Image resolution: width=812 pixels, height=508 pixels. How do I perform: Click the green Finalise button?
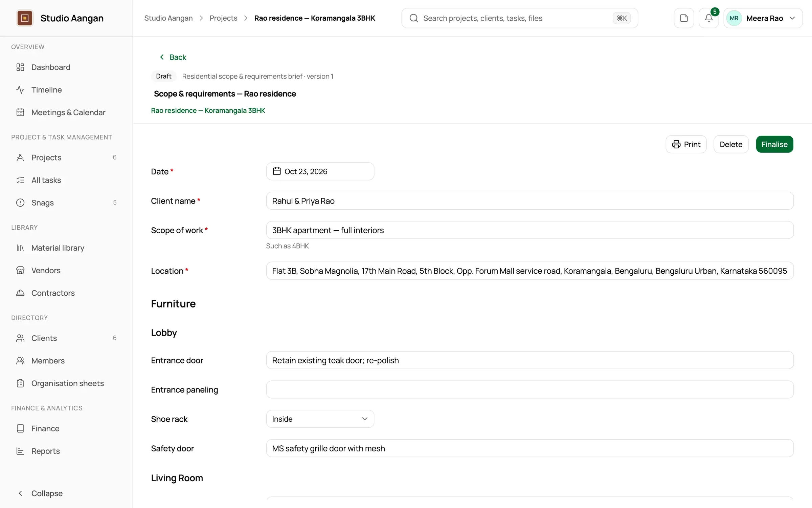coord(774,144)
